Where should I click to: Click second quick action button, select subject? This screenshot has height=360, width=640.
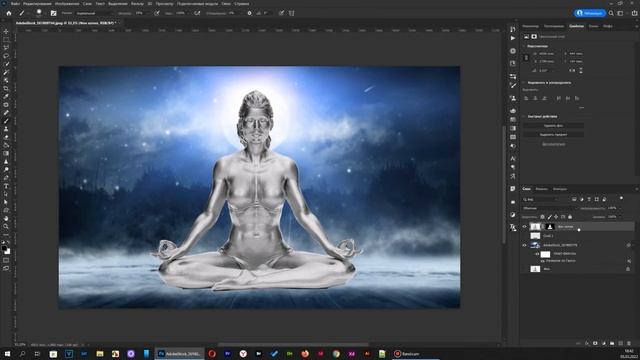tap(553, 135)
